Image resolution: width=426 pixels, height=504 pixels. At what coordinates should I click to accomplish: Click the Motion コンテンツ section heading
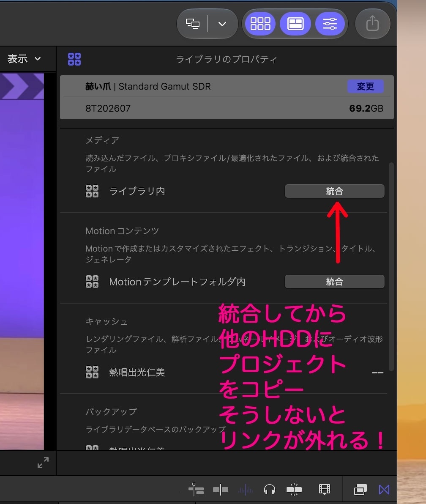pos(122,231)
